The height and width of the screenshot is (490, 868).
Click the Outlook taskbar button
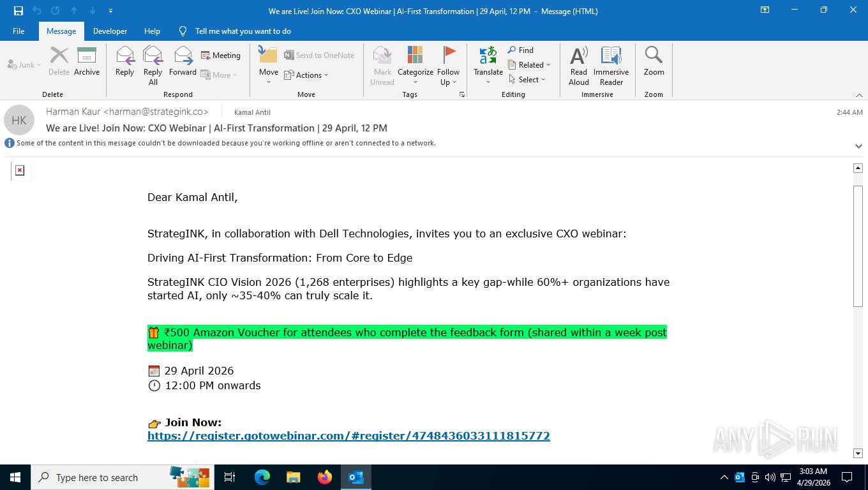pos(356,477)
